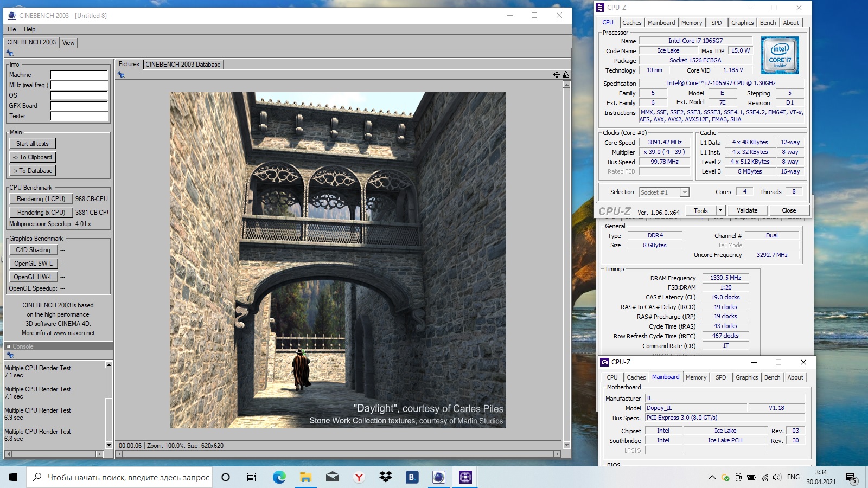The image size is (868, 488).
Task: Open Dropbox from the taskbar
Action: click(x=385, y=477)
